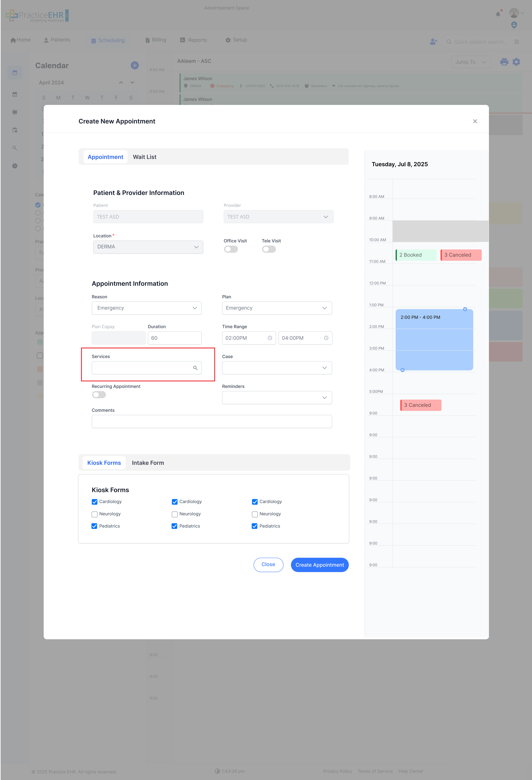The height and width of the screenshot is (780, 532).
Task: Switch to the Intake Form tab
Action: coord(148,463)
